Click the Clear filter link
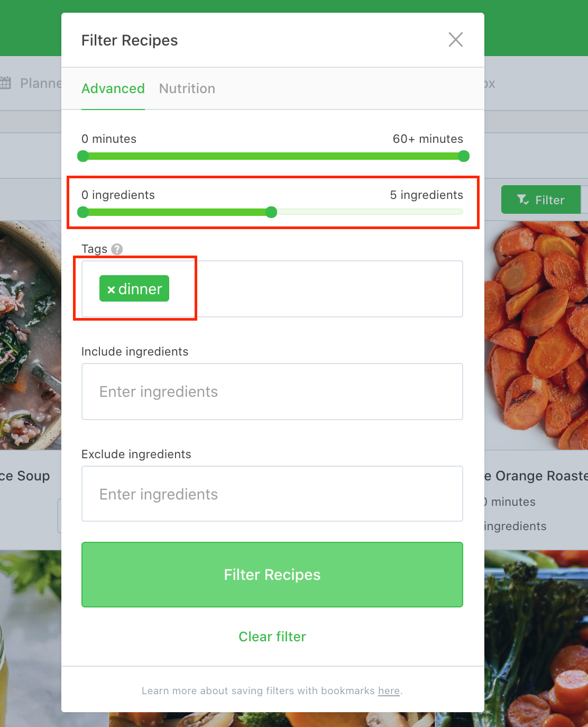The image size is (588, 727). (x=272, y=637)
